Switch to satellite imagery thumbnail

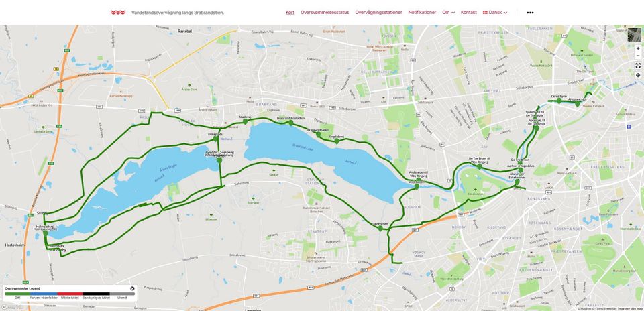pos(635,34)
